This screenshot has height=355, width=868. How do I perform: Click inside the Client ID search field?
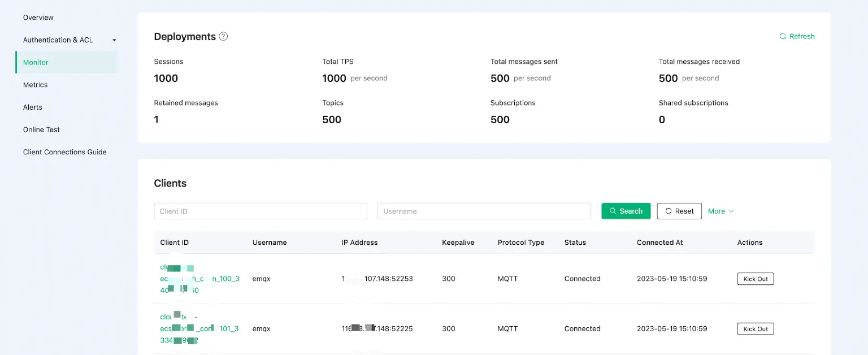click(x=261, y=210)
